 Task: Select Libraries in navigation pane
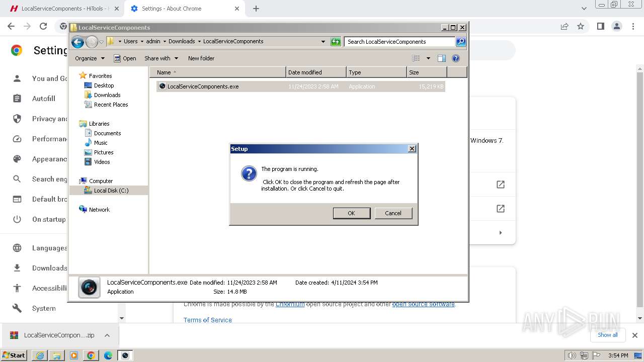[99, 124]
